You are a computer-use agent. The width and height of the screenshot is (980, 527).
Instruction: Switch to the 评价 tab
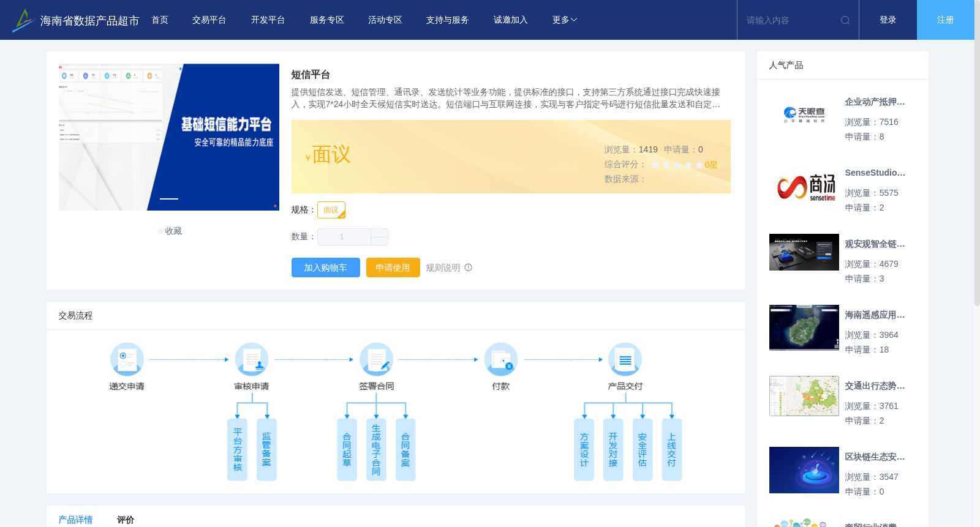126,520
